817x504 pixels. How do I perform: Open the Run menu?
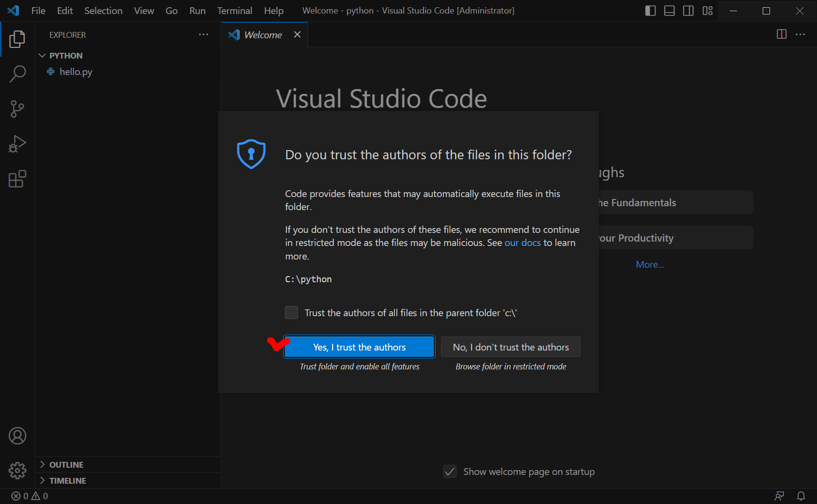tap(197, 11)
